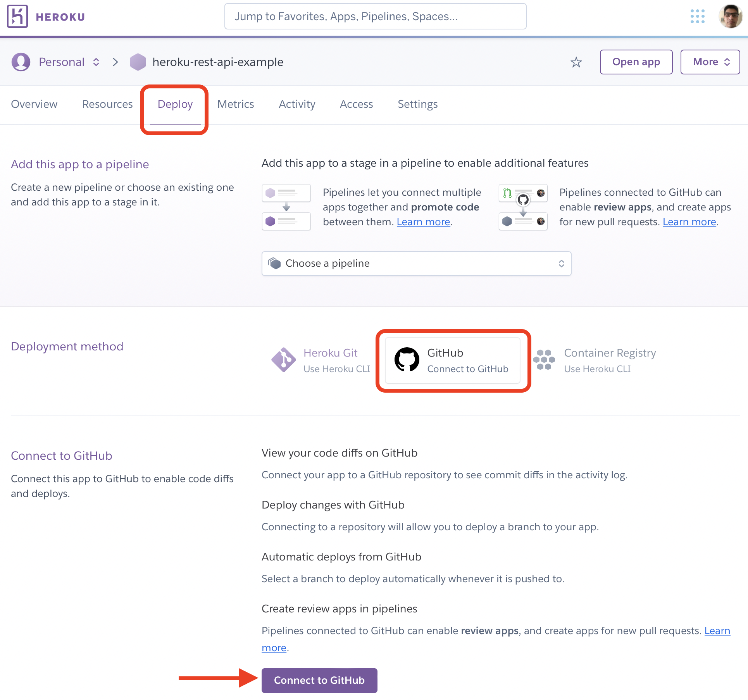Click the heroku-rest-api-example hexagon icon
Viewport: 748px width, 700px height.
pos(138,62)
